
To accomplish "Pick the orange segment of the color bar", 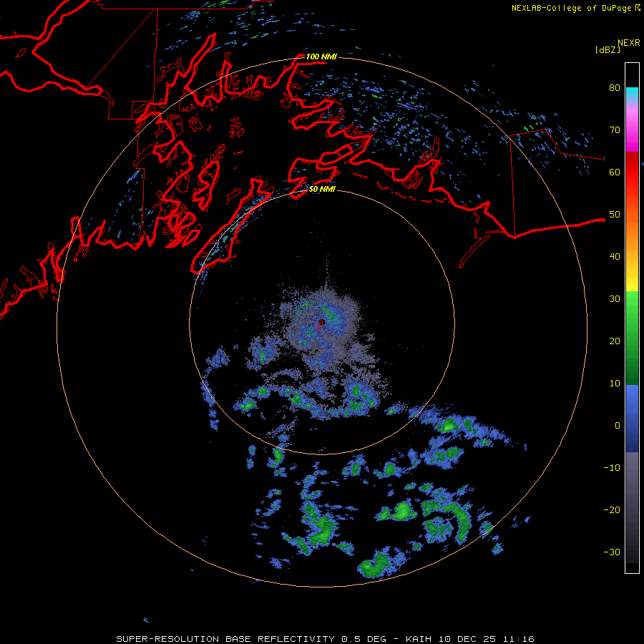I will tap(632, 234).
